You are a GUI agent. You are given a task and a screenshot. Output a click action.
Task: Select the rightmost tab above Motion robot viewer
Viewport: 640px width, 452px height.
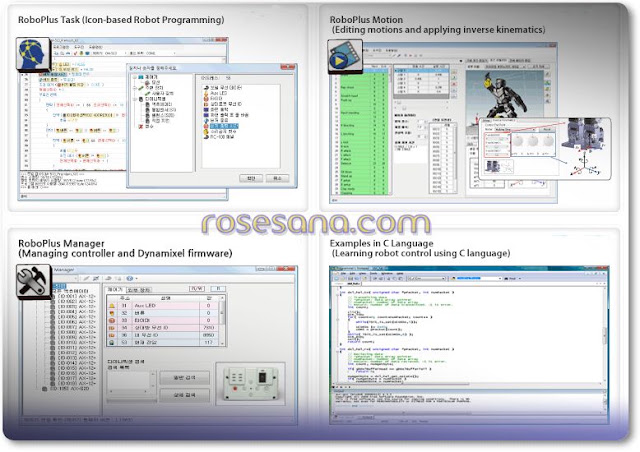[520, 61]
